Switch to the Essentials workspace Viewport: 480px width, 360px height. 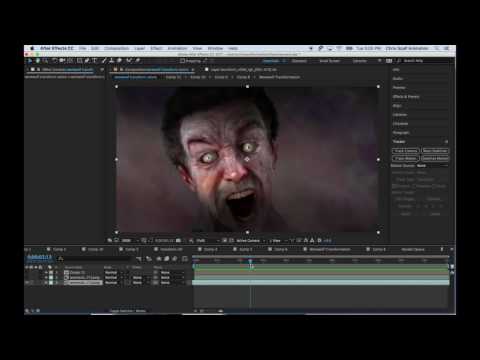(x=271, y=61)
